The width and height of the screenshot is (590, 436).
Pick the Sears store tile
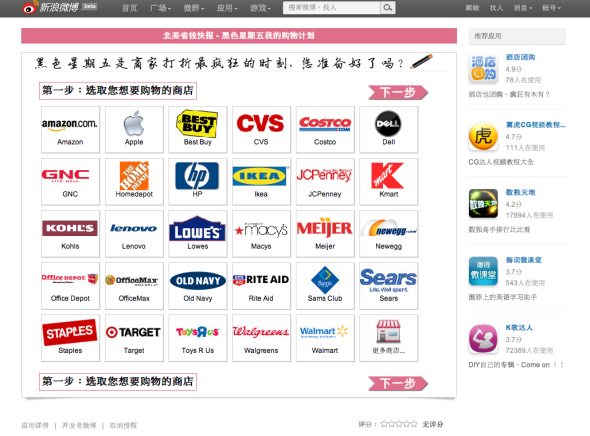(x=389, y=286)
